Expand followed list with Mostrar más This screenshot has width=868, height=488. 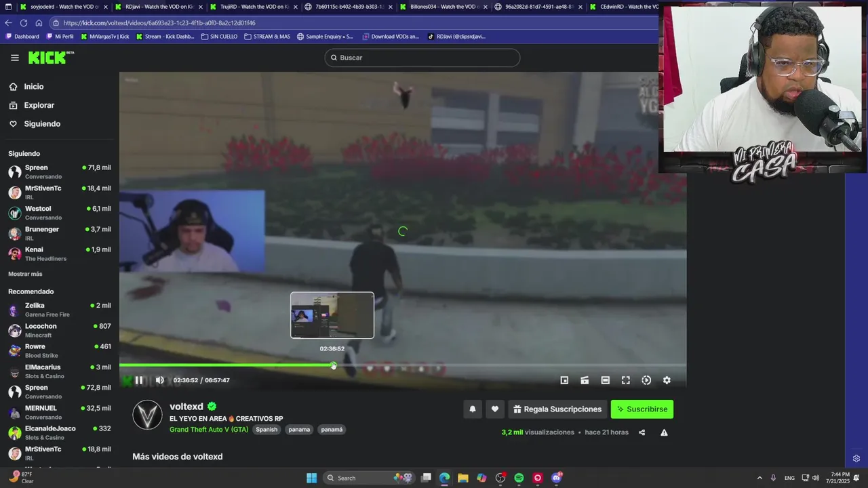(25, 274)
